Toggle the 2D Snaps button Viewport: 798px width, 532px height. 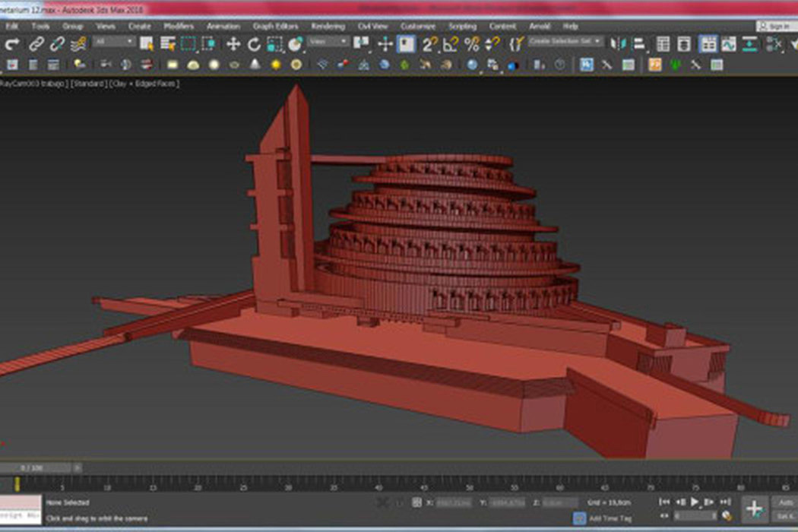click(x=430, y=44)
